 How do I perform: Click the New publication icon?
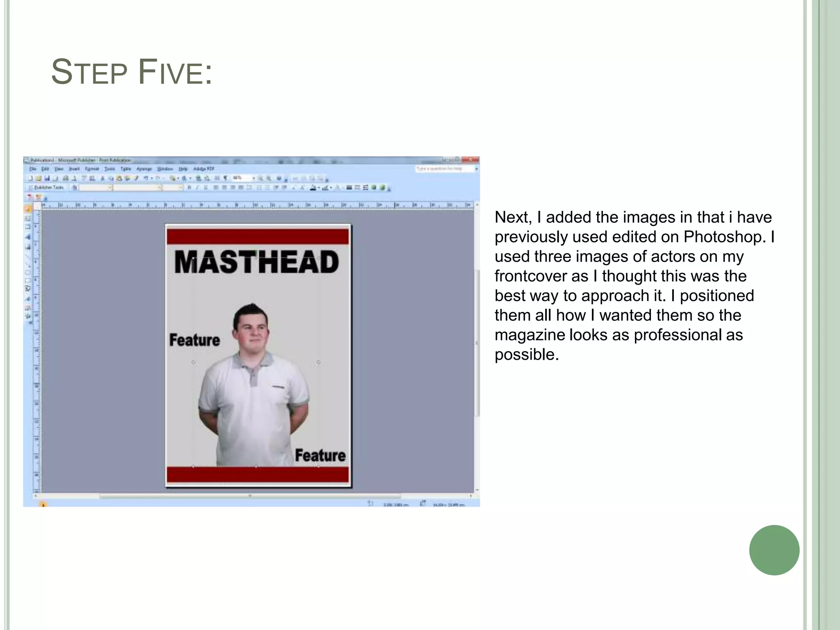31,178
